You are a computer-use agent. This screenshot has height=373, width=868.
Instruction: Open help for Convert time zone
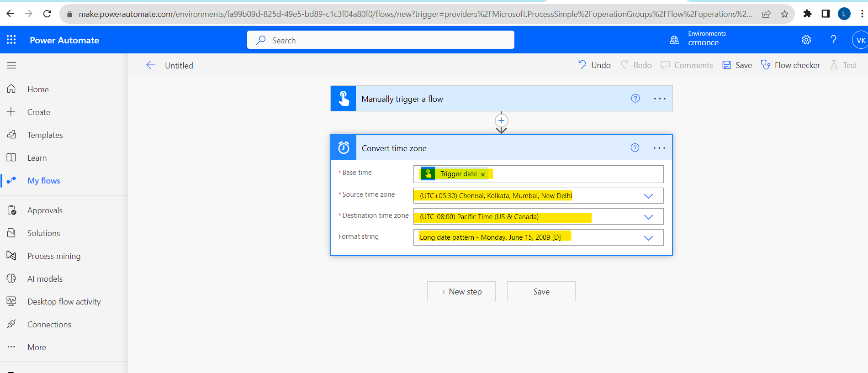635,147
